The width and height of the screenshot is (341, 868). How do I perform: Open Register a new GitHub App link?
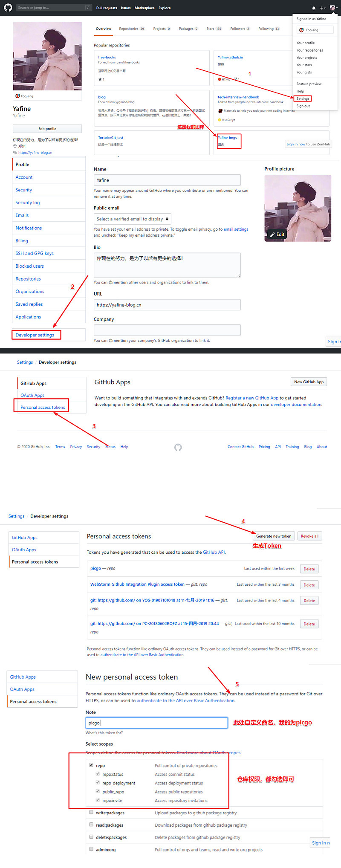(252, 398)
